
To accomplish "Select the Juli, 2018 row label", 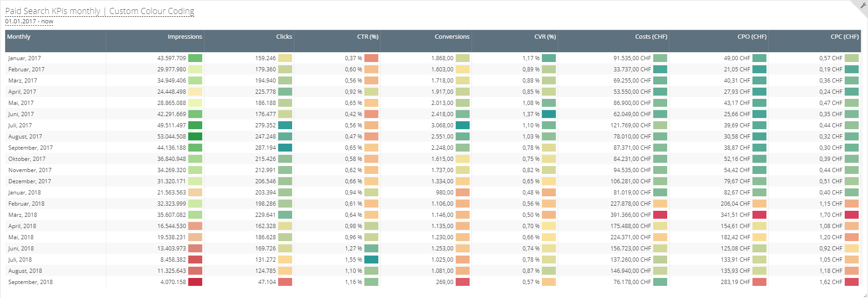I will (x=20, y=260).
